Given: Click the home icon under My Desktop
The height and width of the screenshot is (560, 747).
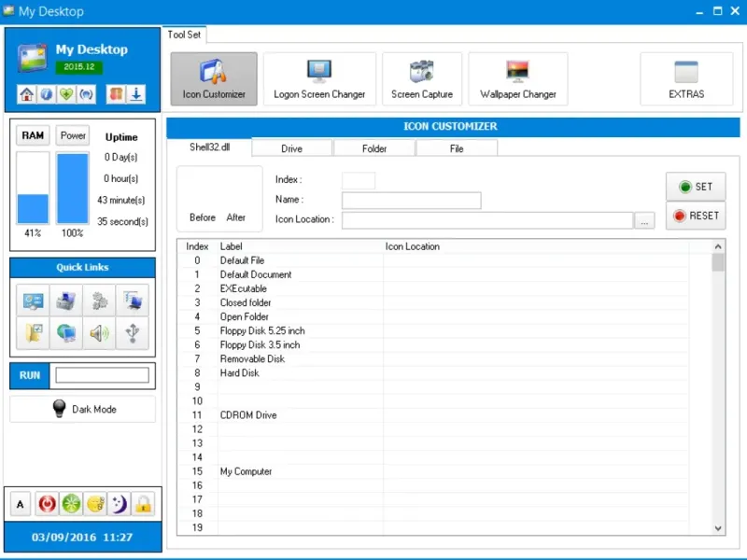Looking at the screenshot, I should (27, 94).
